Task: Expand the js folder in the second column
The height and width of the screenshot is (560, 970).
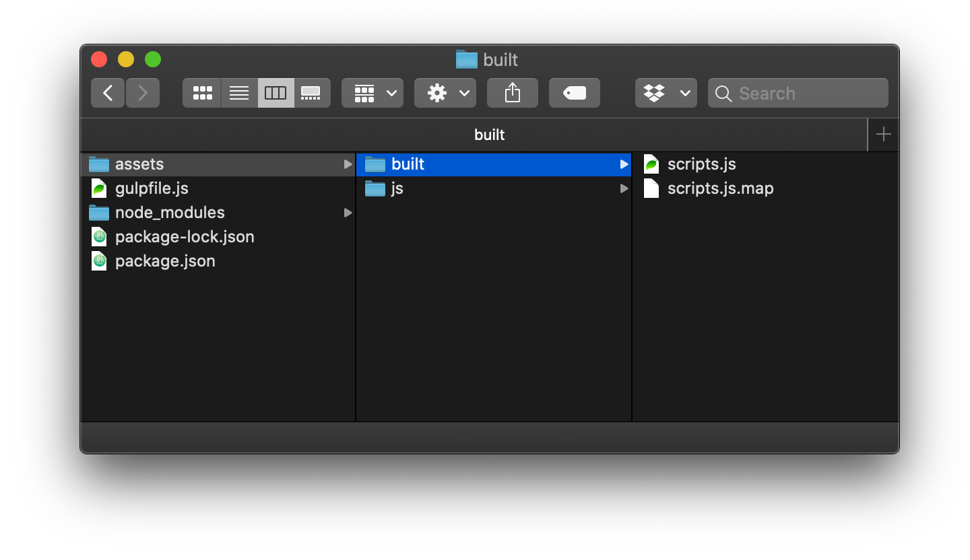Action: point(623,188)
